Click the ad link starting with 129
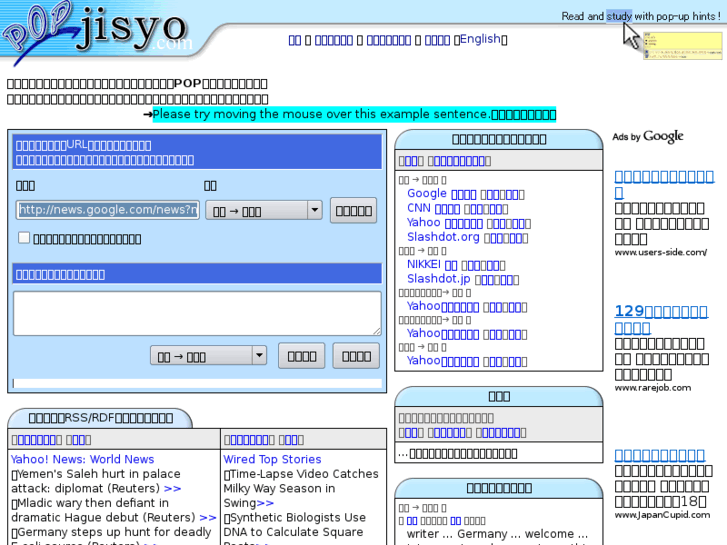The image size is (727, 545). coord(661,319)
